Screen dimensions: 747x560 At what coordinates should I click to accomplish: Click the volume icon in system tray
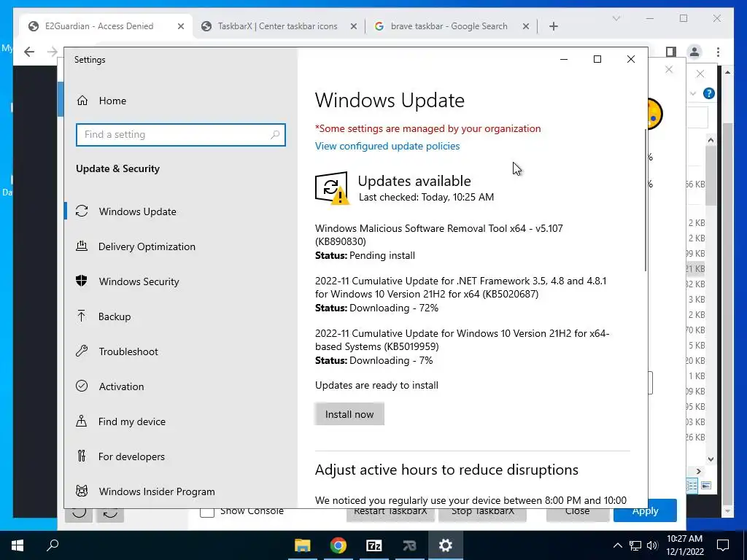pos(653,545)
